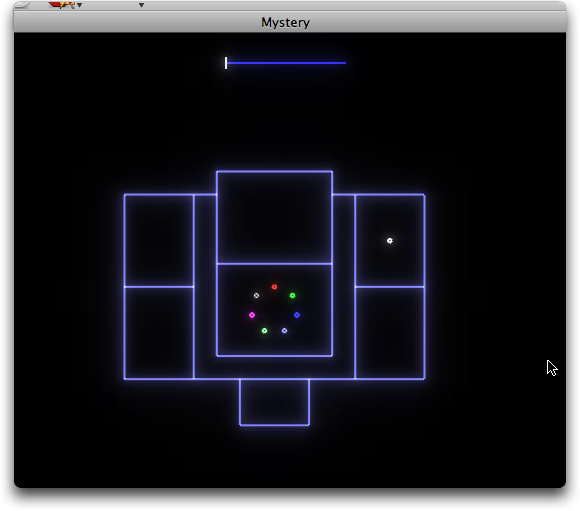Open the second small dropdown arrow at top

point(141,5)
